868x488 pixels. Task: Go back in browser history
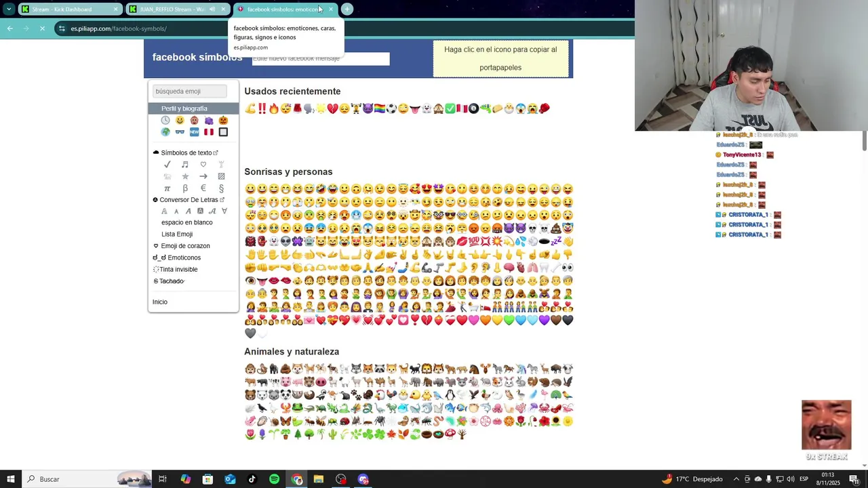[10, 28]
